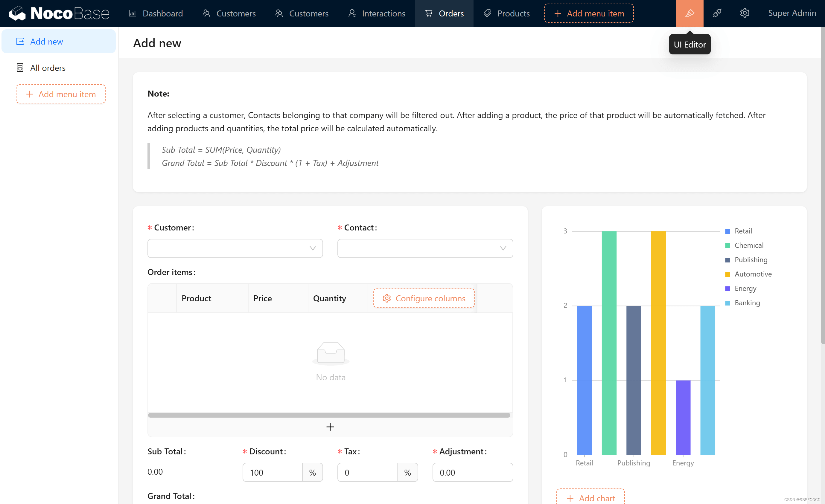Viewport: 825px width, 504px height.
Task: Expand the Customer dropdown
Action: click(235, 248)
